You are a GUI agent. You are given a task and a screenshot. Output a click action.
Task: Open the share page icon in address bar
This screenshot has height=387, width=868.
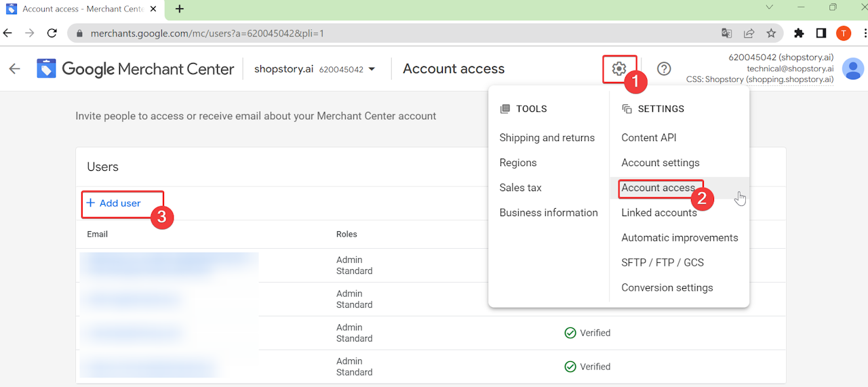click(x=749, y=33)
